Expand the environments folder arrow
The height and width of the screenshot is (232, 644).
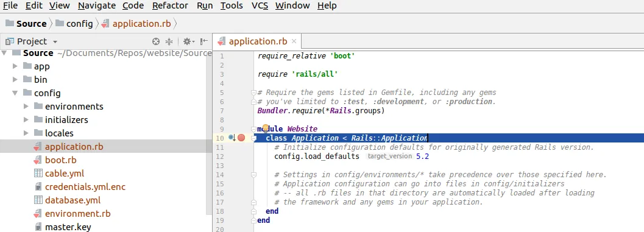(x=26, y=107)
